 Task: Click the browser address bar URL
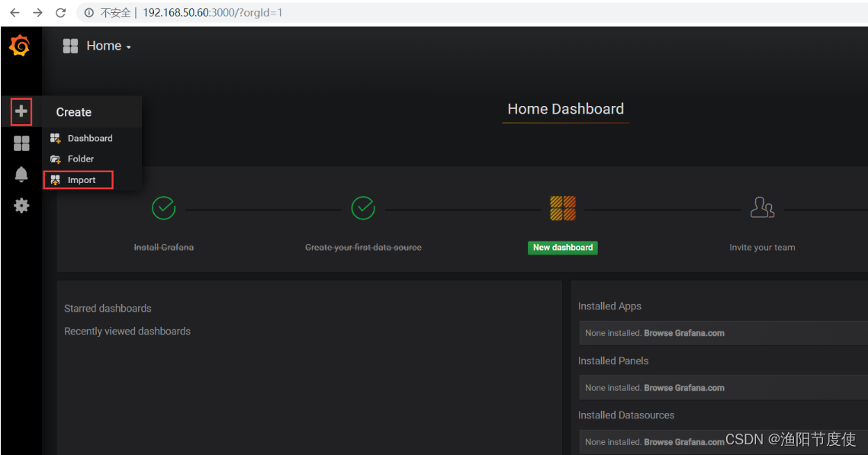(x=213, y=12)
